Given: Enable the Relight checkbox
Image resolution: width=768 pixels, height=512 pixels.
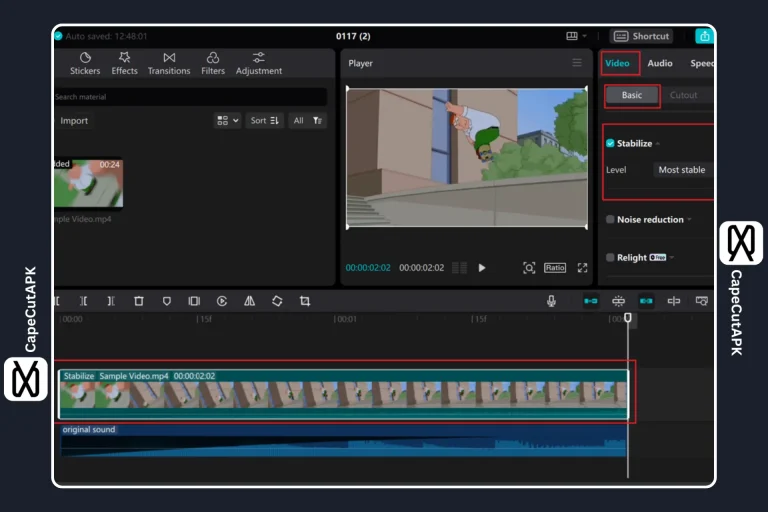Looking at the screenshot, I should [x=610, y=257].
